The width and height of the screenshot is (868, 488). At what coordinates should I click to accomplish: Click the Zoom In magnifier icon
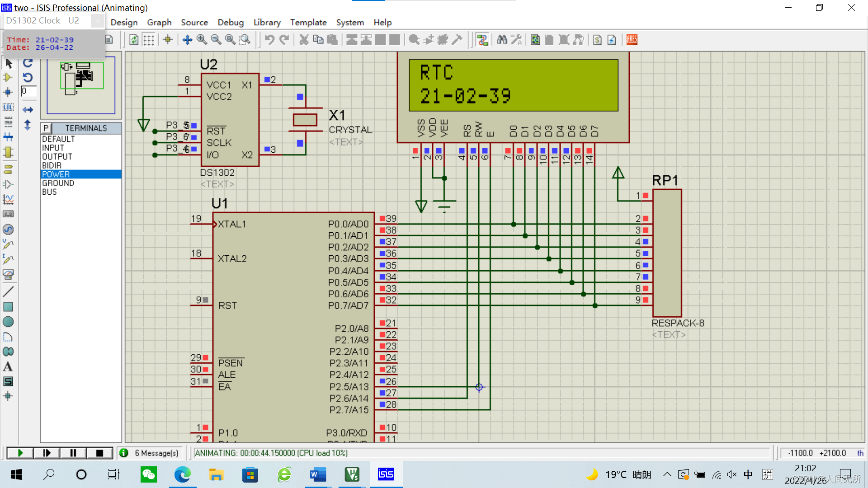(202, 40)
